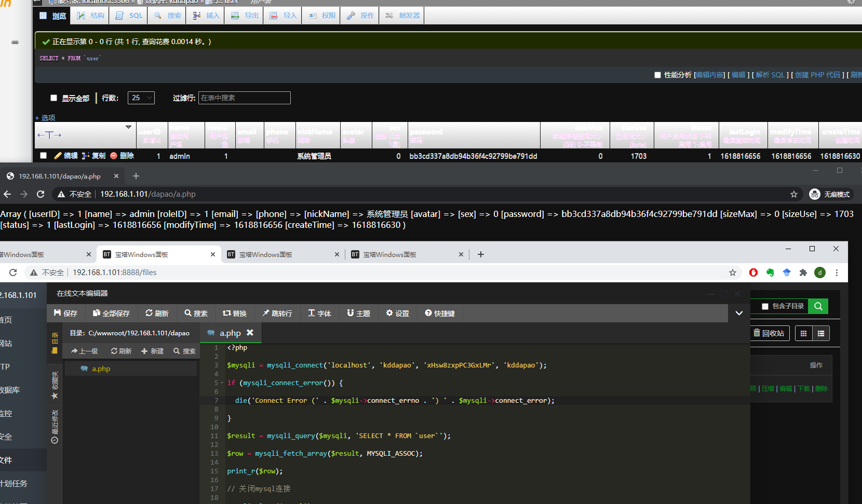
Task: Collapse the editor toolbar with the chevron
Action: (739, 313)
